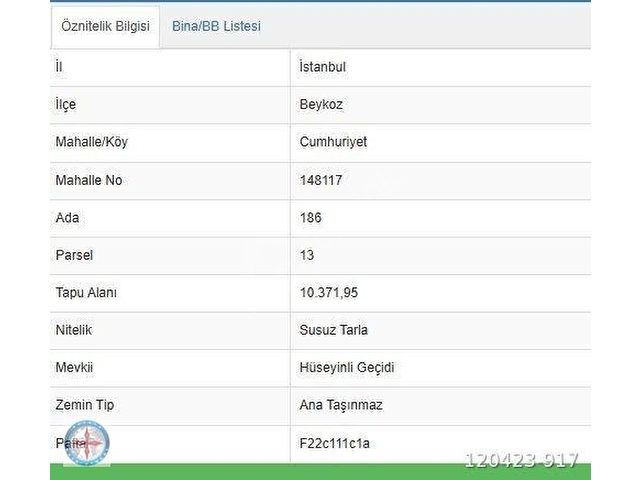Switch to the Öznitelik Bilgisi tab
This screenshot has height=480, width=640.
pos(105,26)
